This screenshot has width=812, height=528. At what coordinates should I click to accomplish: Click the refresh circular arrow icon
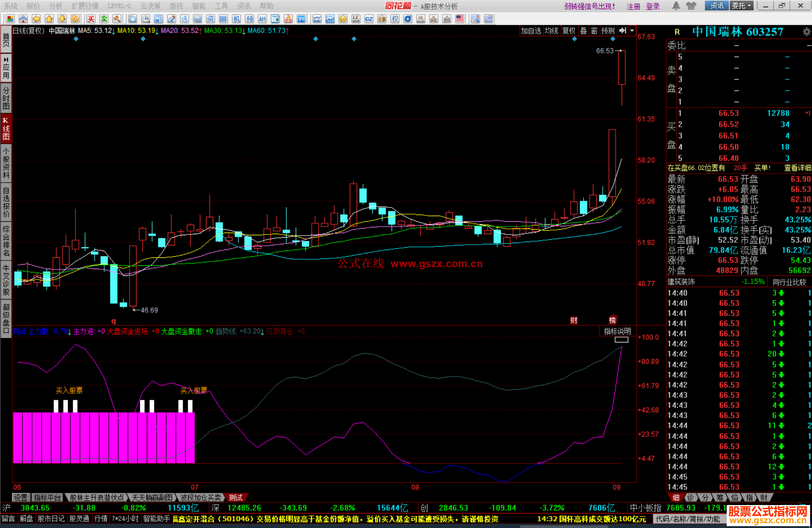pyautogui.click(x=75, y=19)
